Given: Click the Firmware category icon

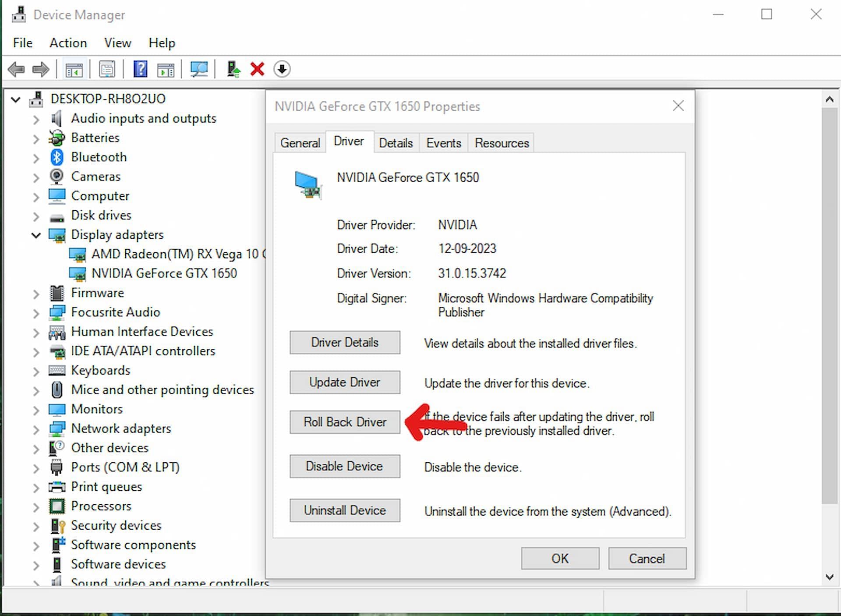Looking at the screenshot, I should click(57, 293).
